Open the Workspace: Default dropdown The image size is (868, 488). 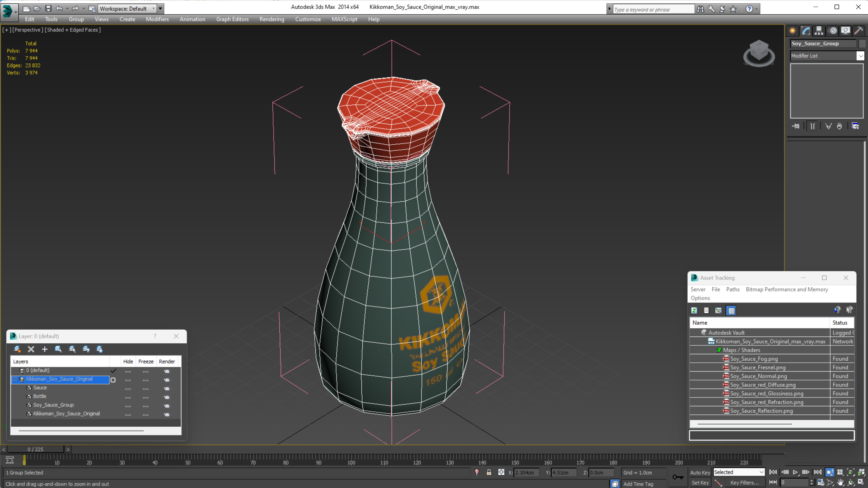(x=127, y=9)
